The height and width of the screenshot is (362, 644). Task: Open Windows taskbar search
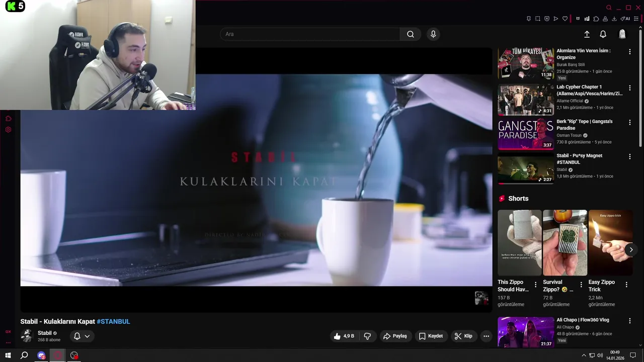pyautogui.click(x=24, y=355)
